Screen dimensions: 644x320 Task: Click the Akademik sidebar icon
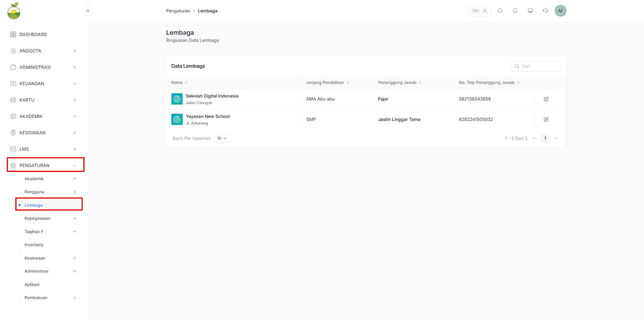[13, 116]
